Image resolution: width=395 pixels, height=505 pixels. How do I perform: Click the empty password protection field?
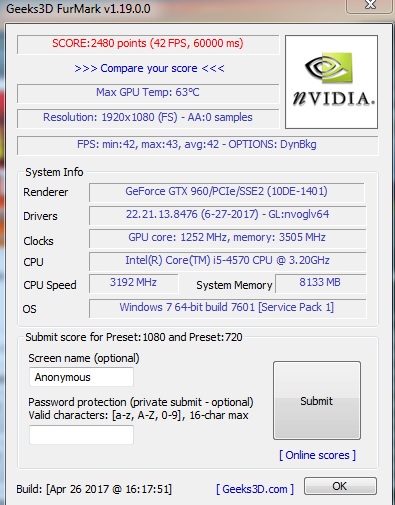pos(81,435)
